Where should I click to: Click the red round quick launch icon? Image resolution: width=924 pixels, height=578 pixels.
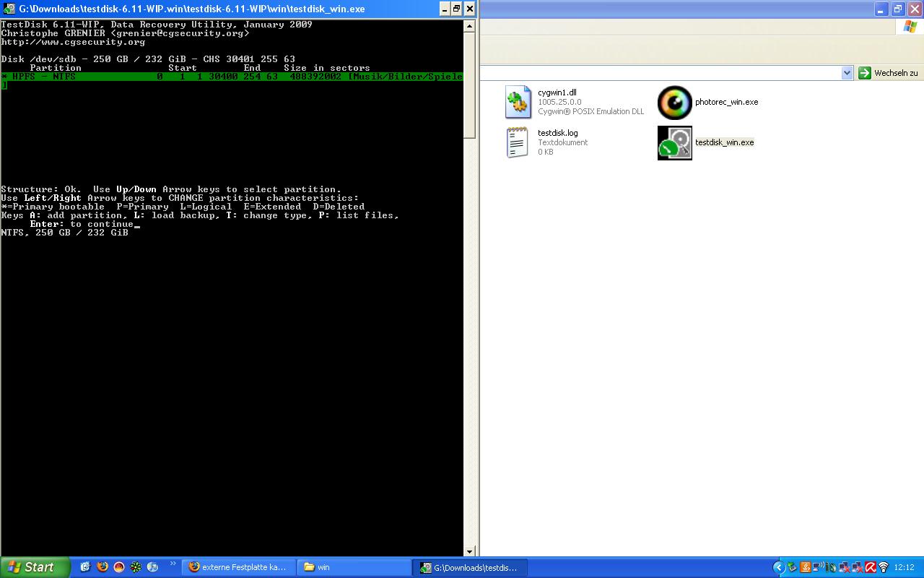[x=118, y=567]
